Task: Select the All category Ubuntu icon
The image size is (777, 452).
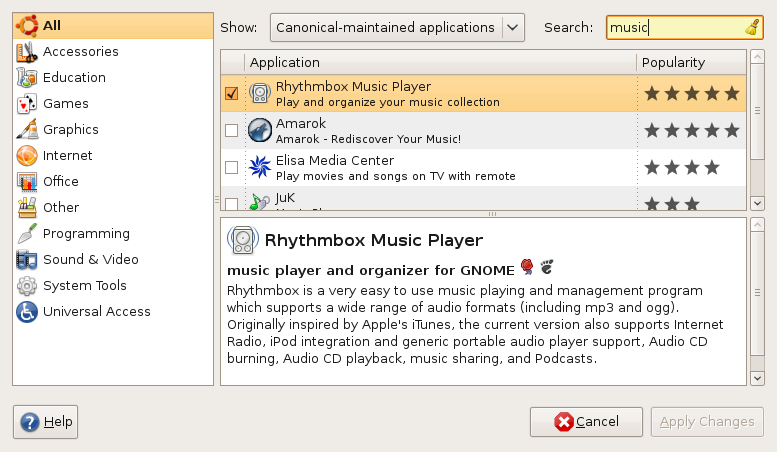Action: click(x=27, y=26)
